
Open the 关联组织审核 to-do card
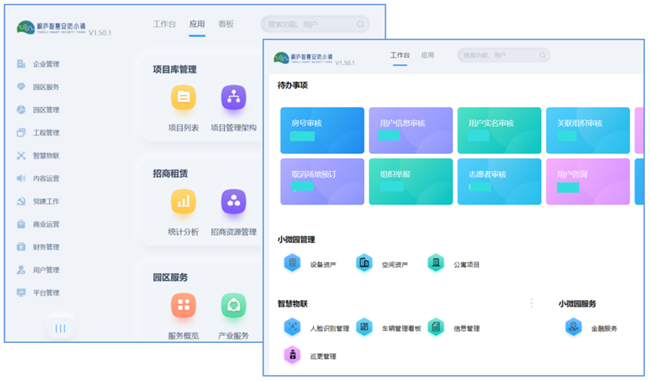(x=588, y=130)
